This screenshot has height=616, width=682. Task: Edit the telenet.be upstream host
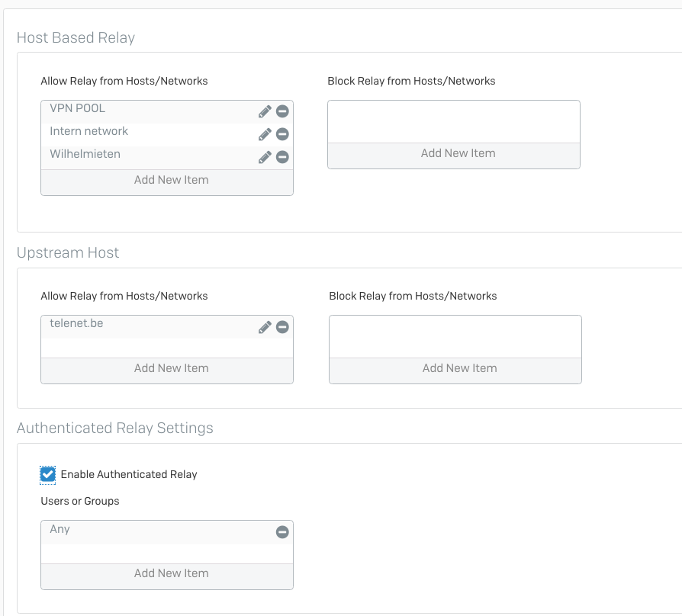tap(265, 327)
